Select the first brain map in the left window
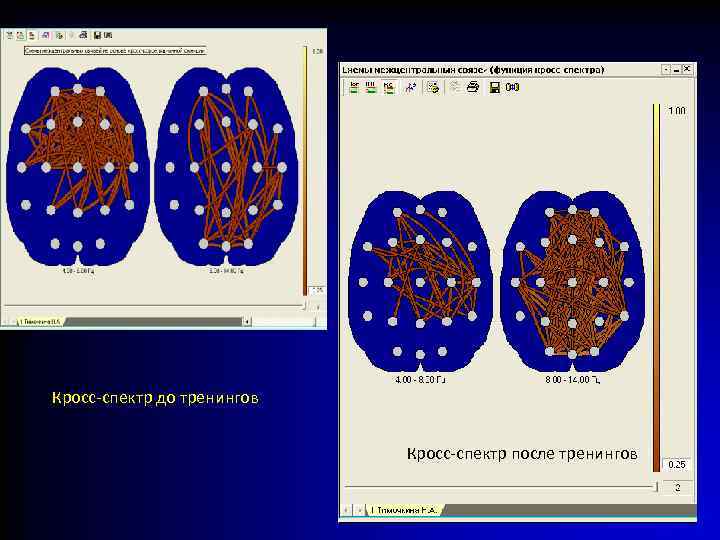The image size is (720, 540). coord(78,166)
